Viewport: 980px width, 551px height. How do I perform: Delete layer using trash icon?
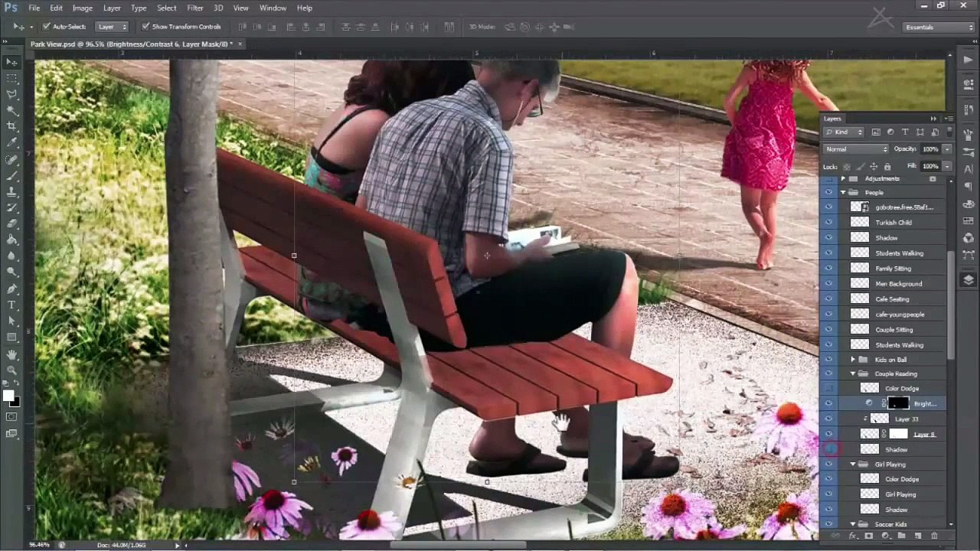point(934,536)
